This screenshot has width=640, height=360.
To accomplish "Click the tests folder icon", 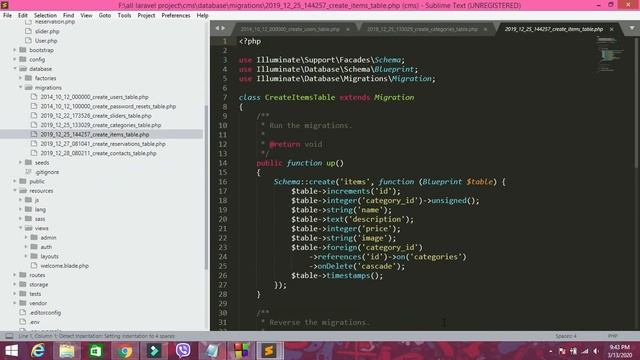I will tap(23, 293).
